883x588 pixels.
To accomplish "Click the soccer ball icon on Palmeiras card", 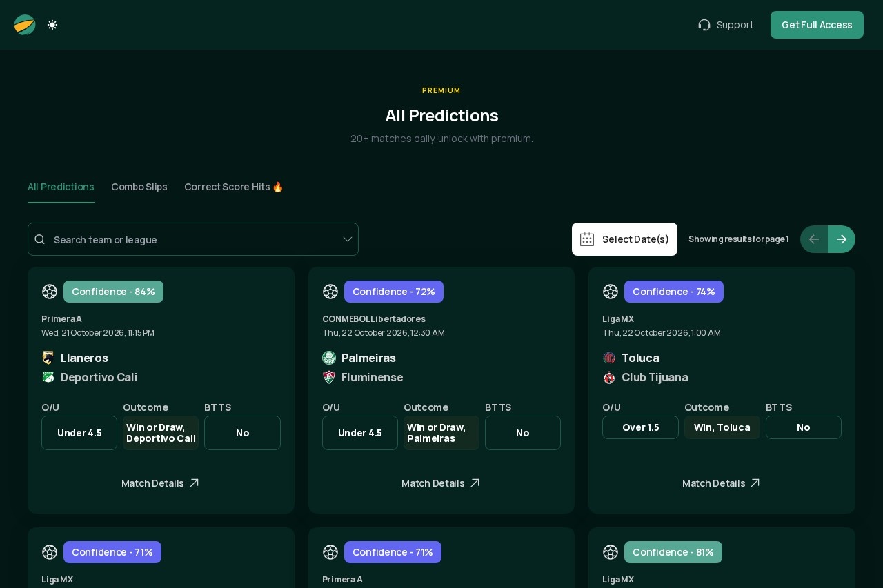I will coord(330,292).
